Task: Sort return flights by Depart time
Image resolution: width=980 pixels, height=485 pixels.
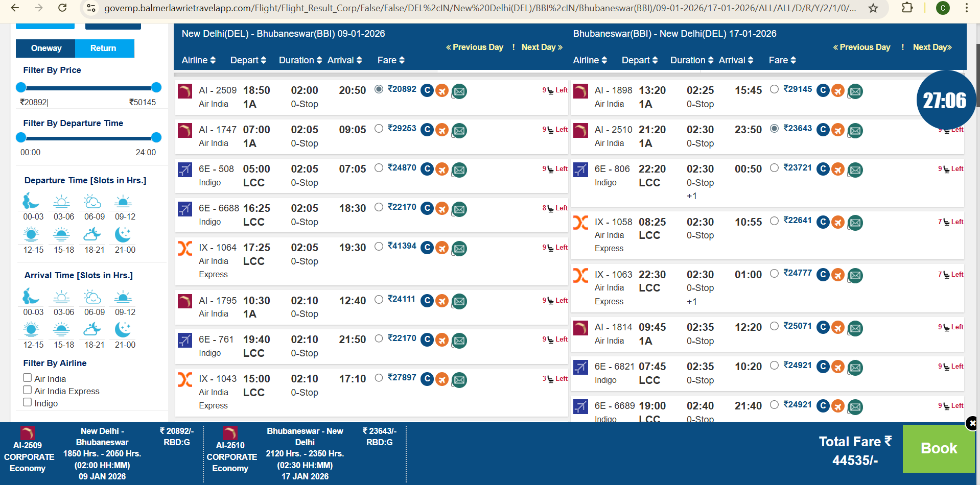Action: (x=640, y=60)
